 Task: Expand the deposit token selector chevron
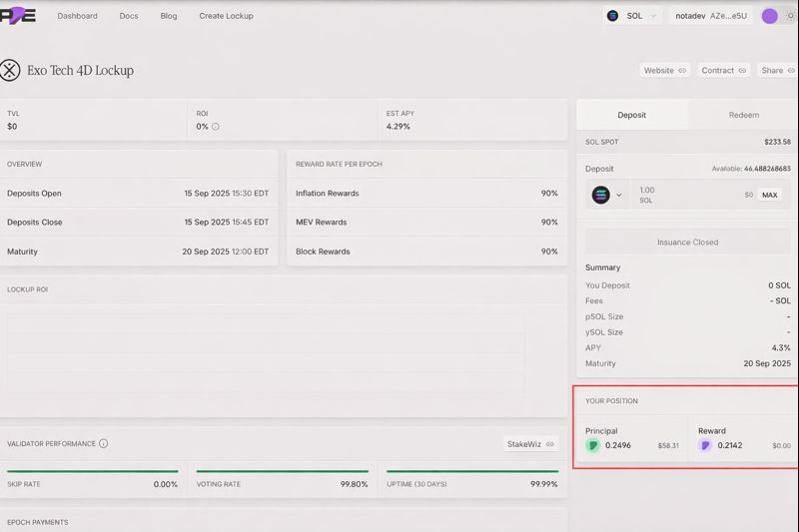[x=619, y=195]
